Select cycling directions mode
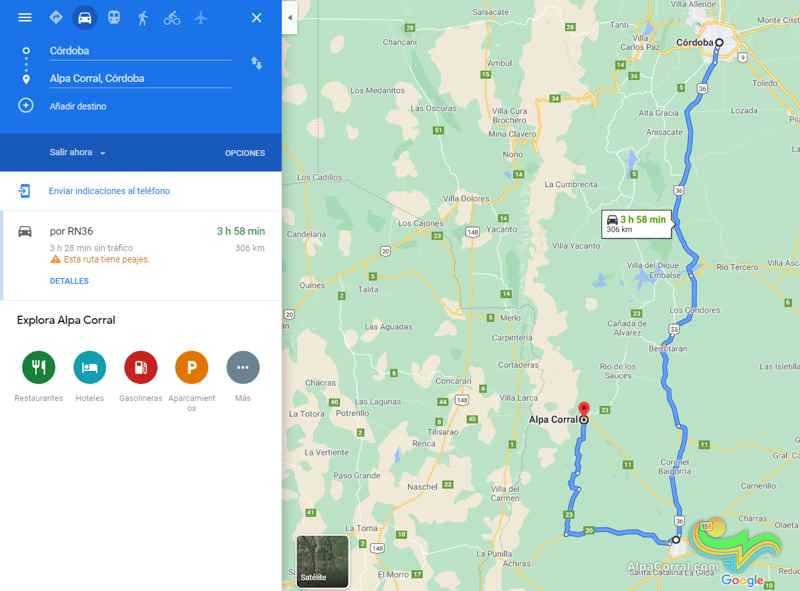The height and width of the screenshot is (591, 800). [x=172, y=18]
